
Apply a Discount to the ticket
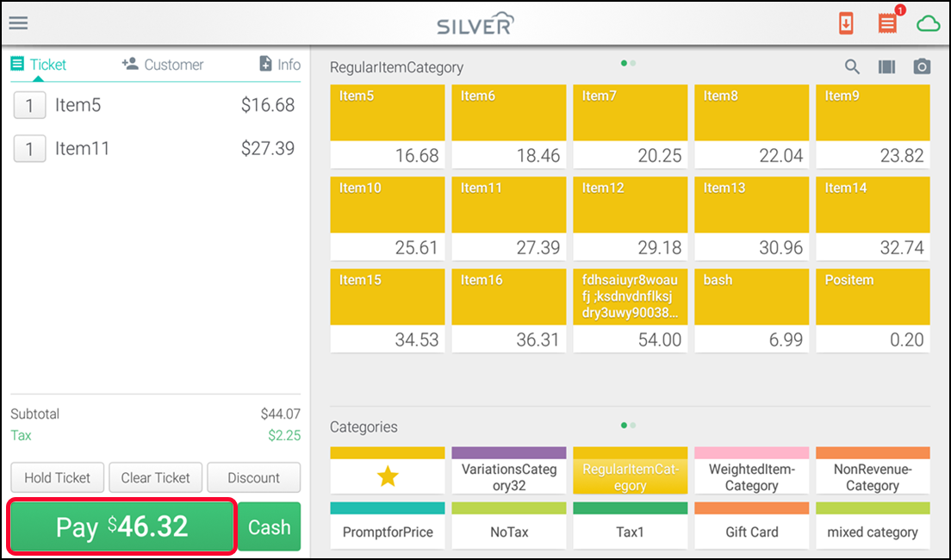(x=253, y=477)
